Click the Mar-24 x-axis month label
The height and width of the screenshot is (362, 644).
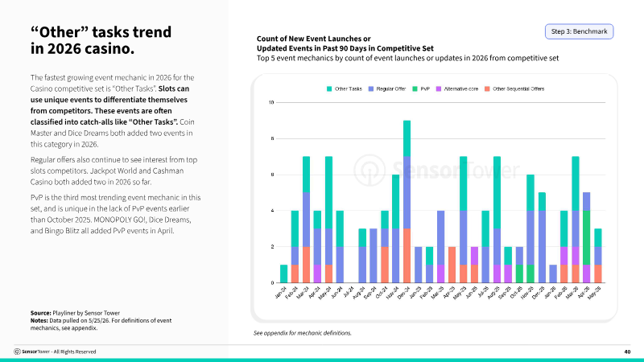[x=303, y=292]
